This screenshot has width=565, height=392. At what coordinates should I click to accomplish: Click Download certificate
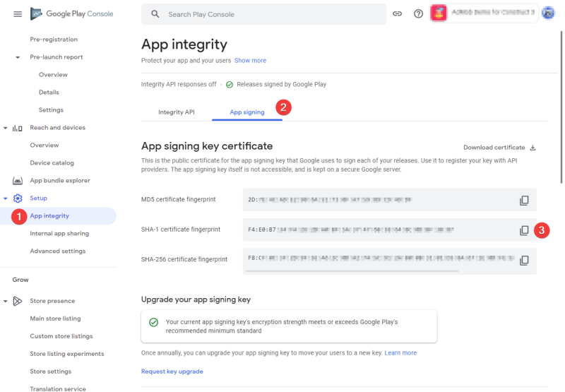click(x=499, y=148)
